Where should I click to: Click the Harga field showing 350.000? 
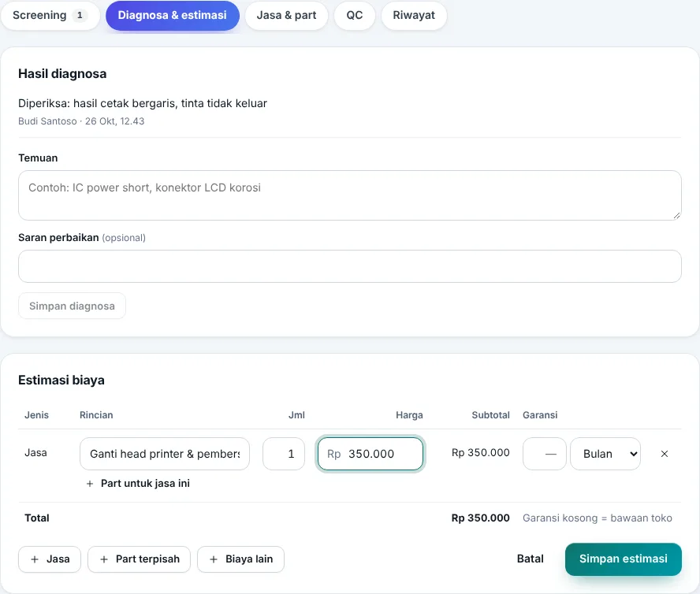370,454
